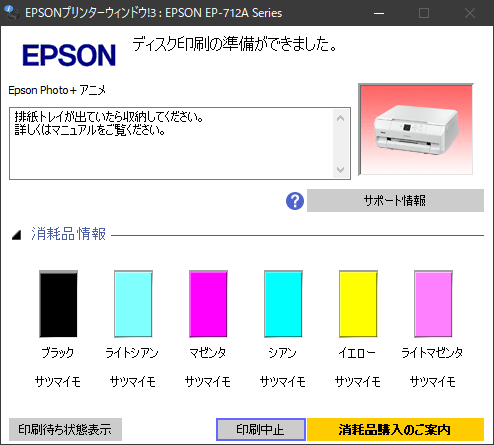494x445 pixels.
Task: Cancel printing with 印刷中止 button
Action: coord(261,429)
